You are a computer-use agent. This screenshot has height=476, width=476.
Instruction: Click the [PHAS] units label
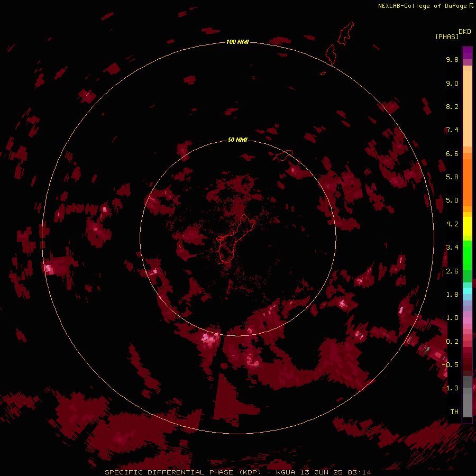pos(447,36)
